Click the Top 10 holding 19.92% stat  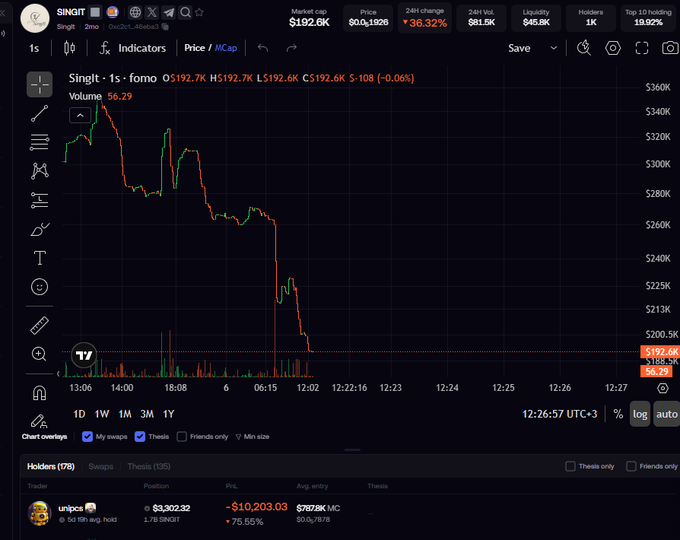(x=648, y=18)
